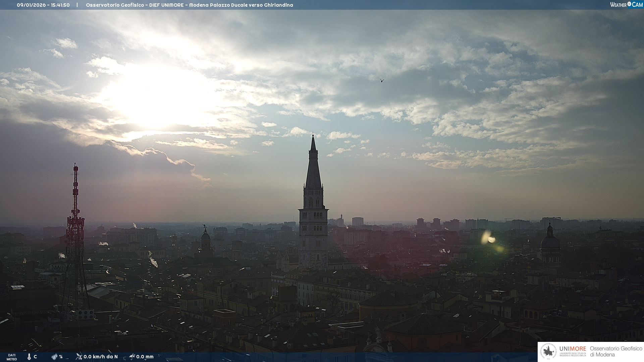Click the UNIMORE round emblem seal
Screen dimensions: 644x362
[549, 351]
